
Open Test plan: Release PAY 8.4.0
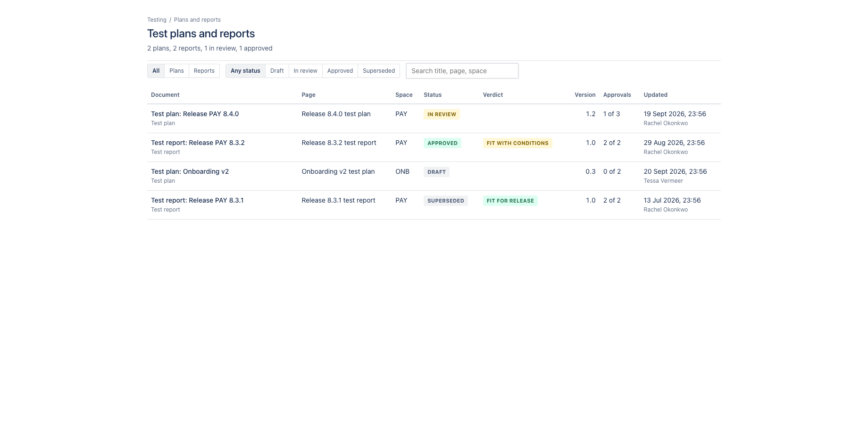(195, 114)
